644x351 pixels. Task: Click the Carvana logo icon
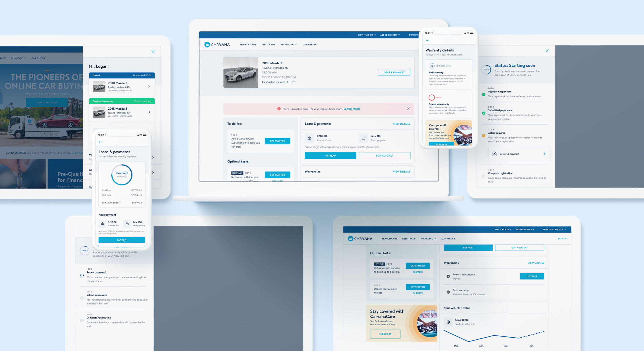click(x=207, y=45)
